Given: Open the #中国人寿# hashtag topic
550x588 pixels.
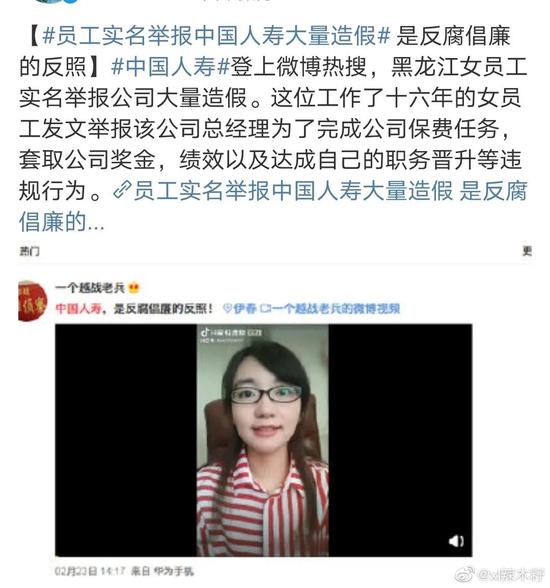Looking at the screenshot, I should pos(171,68).
